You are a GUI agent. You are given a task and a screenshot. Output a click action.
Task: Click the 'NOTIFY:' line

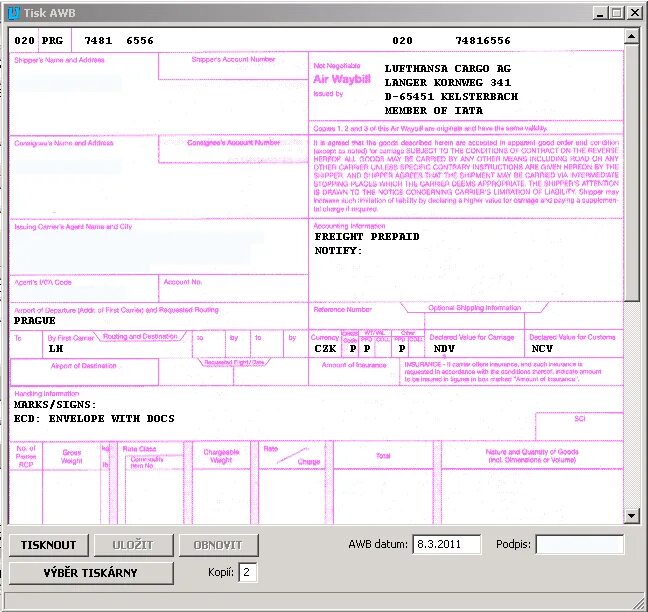[338, 251]
